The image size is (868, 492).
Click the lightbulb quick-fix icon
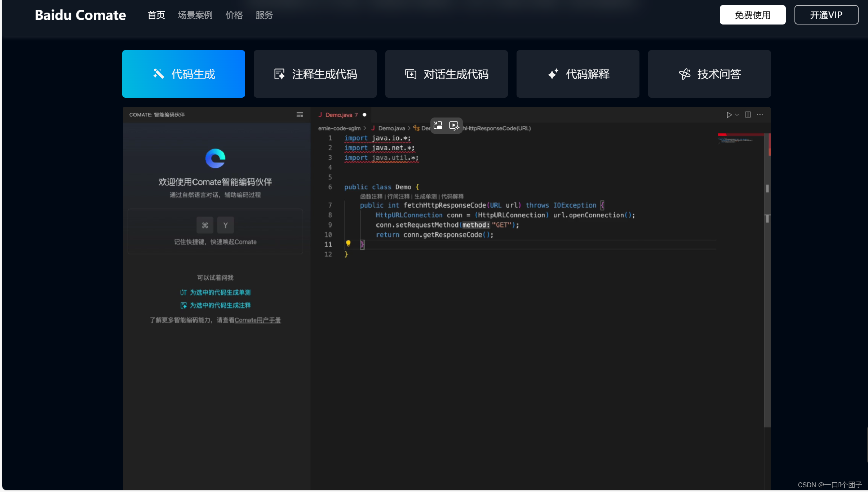348,243
